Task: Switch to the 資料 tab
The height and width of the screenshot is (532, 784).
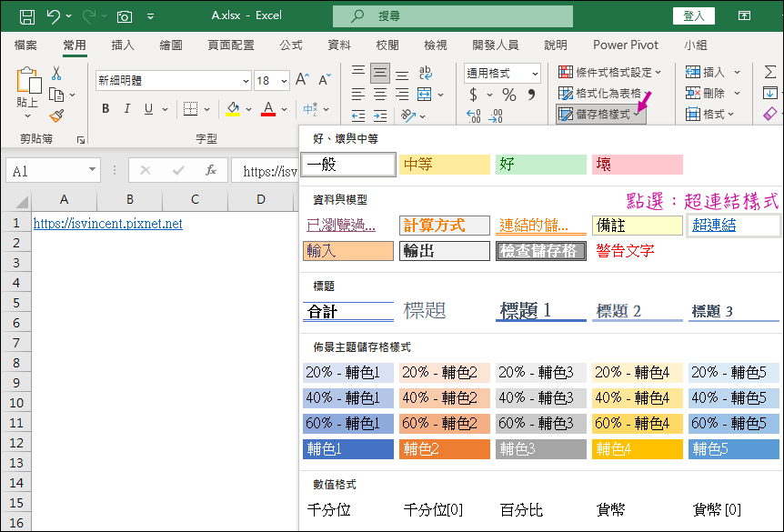Action: coord(339,45)
